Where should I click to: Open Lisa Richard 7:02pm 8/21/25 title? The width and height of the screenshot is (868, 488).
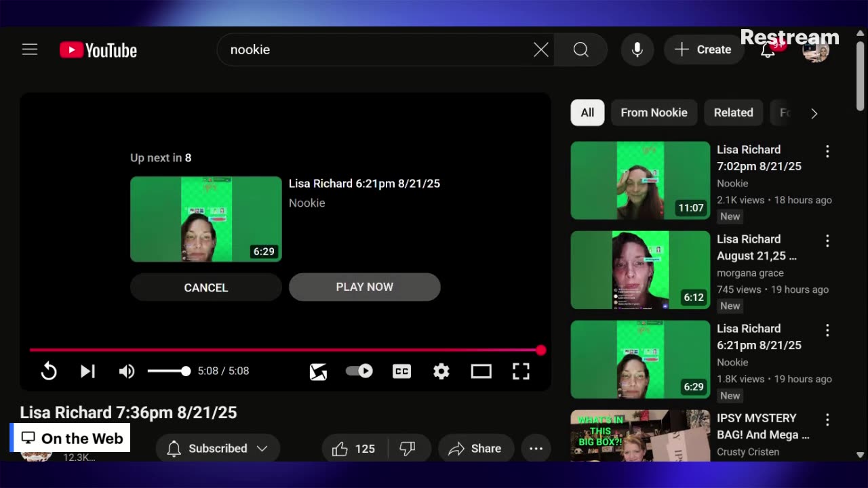759,158
